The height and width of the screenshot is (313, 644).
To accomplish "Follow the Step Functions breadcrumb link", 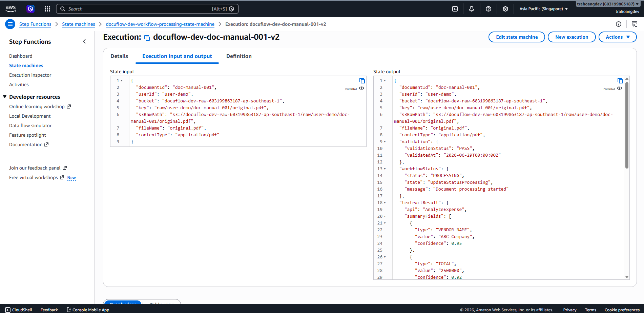I will point(35,24).
